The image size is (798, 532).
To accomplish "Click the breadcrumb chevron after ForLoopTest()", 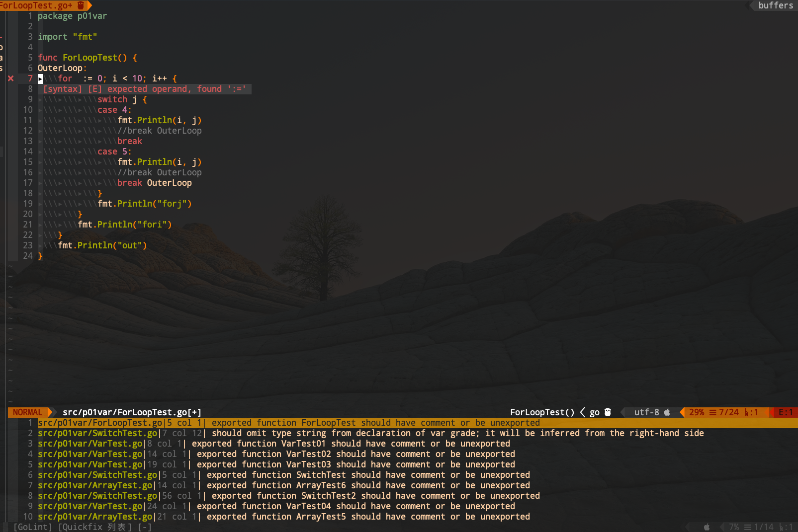I will (582, 412).
